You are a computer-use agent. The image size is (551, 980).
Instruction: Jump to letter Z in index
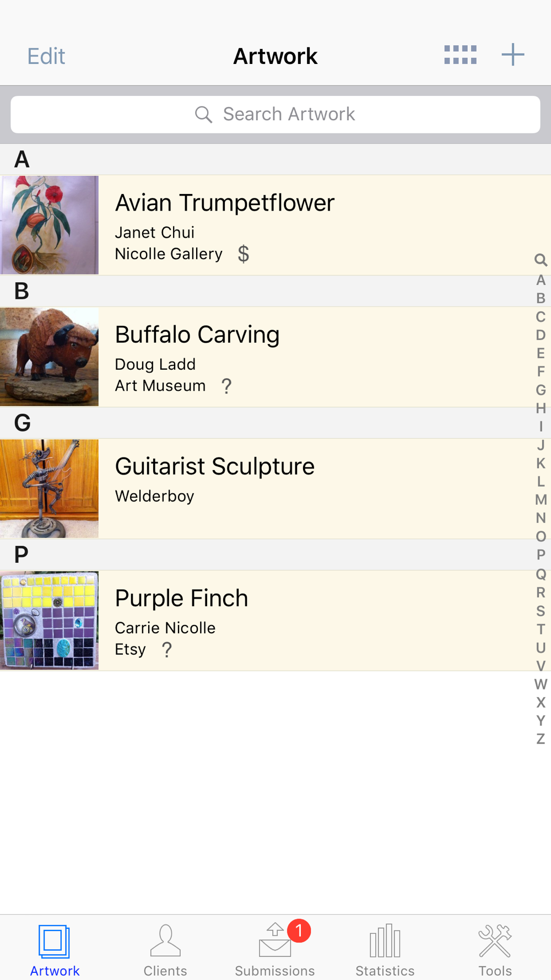click(x=541, y=739)
